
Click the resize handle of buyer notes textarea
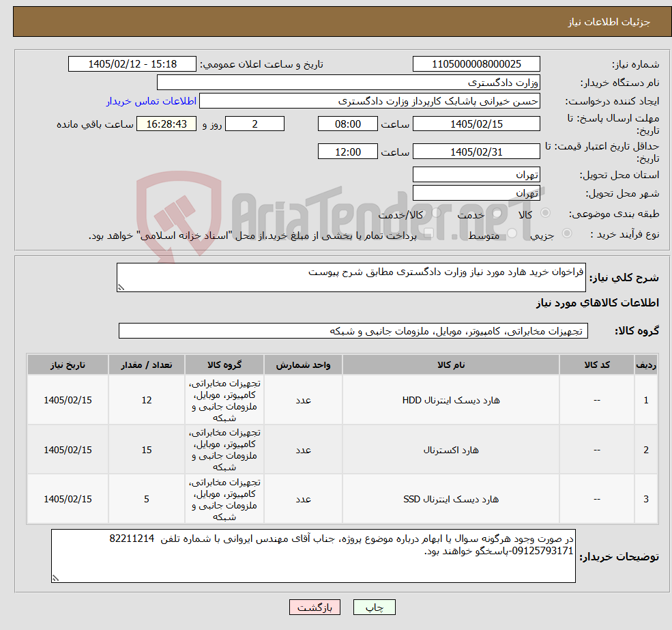pos(55,579)
